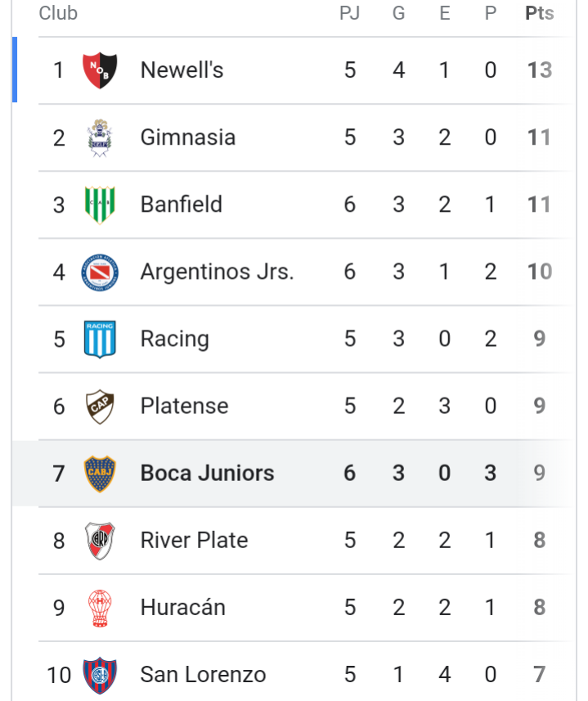Open the Boca Juniors team link
Screen dimensions: 588x701
(208, 473)
